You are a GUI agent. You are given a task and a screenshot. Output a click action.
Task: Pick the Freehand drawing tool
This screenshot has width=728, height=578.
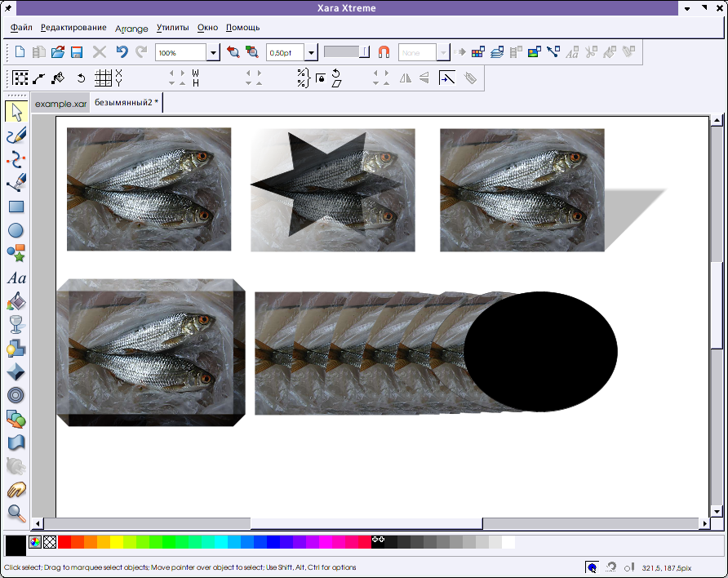16,135
